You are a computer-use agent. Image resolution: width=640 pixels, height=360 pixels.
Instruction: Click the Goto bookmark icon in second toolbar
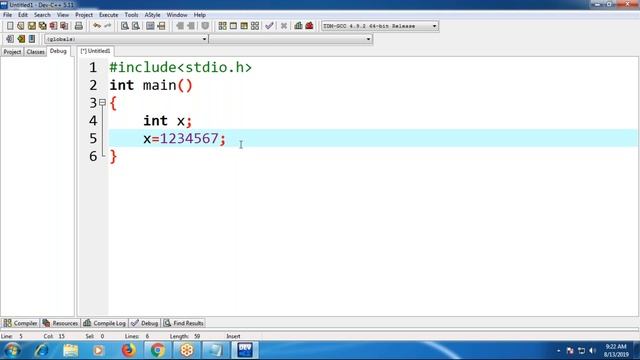point(32,39)
